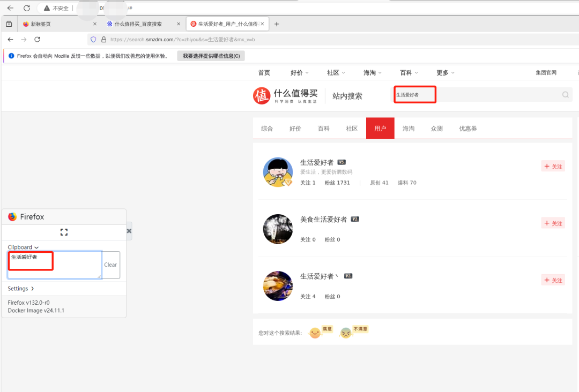
Task: Open 生活爱好者 user avatar thumbnail
Action: tap(278, 172)
